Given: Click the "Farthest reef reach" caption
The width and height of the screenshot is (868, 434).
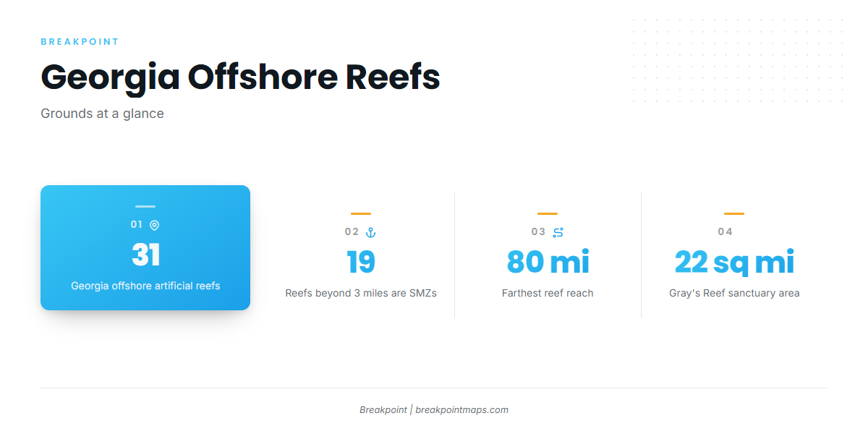Looking at the screenshot, I should pyautogui.click(x=548, y=293).
